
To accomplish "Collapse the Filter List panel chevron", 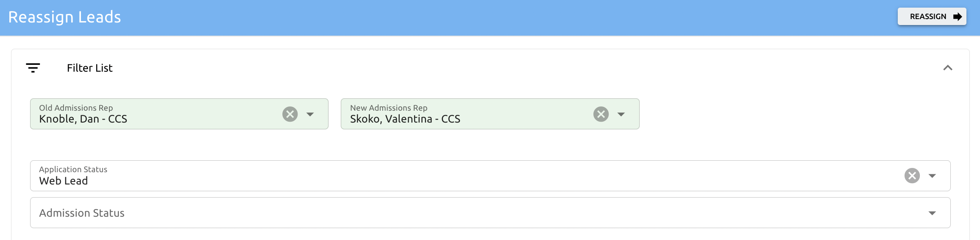I will (948, 68).
